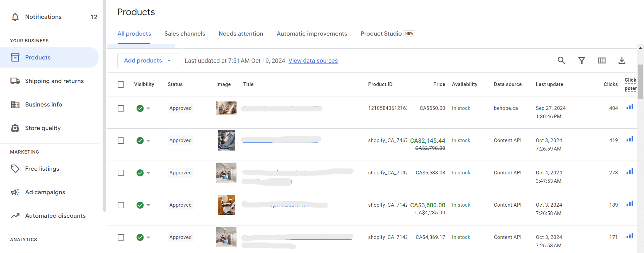Open the filter funnel icon
The image size is (644, 253).
pyautogui.click(x=582, y=60)
